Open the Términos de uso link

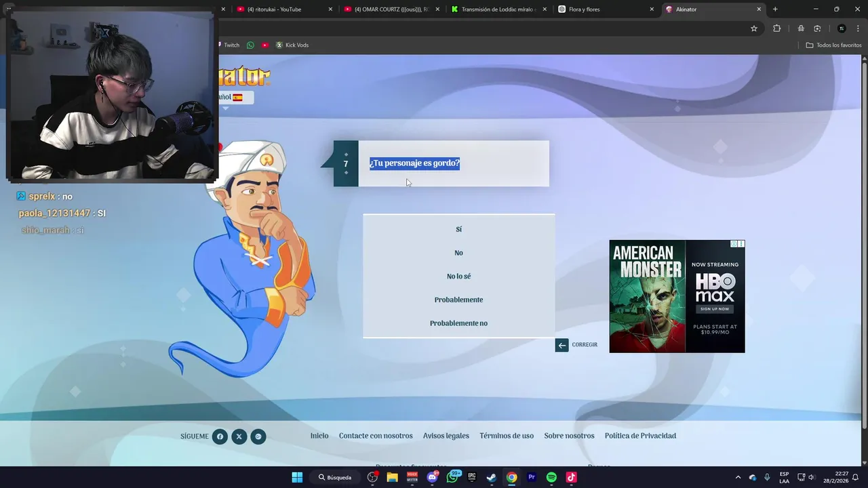[507, 436]
